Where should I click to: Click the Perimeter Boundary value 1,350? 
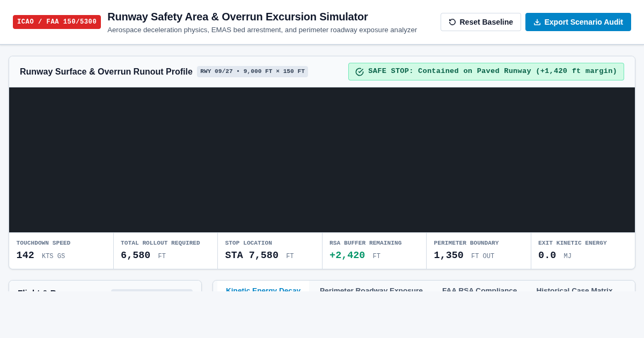(449, 255)
